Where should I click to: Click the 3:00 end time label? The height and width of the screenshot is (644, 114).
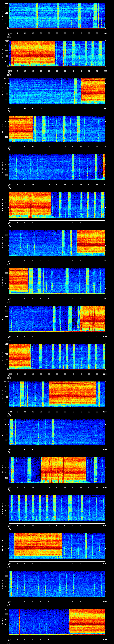[x=105, y=71]
